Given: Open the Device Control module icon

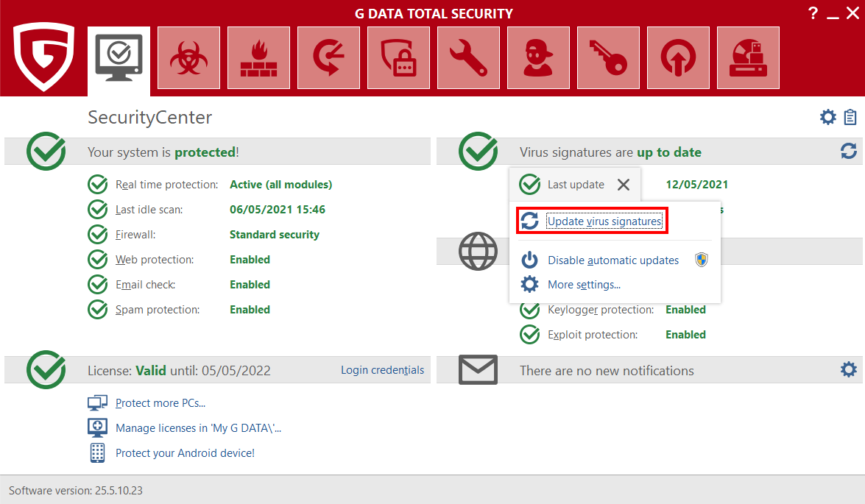Looking at the screenshot, I should click(748, 57).
